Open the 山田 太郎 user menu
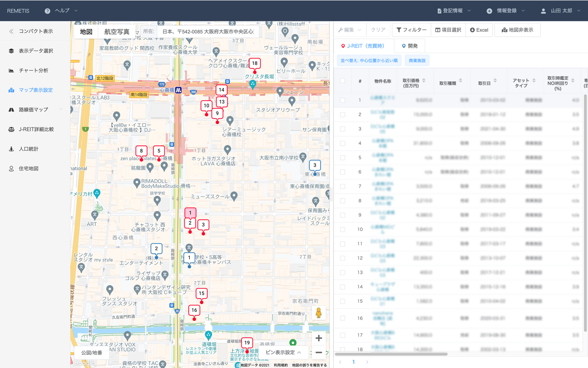 (560, 11)
